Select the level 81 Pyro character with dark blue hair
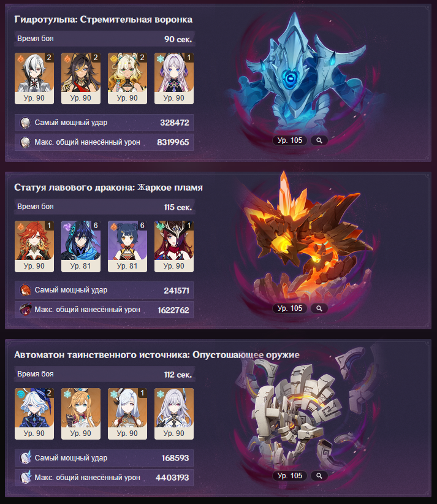 pyautogui.click(x=127, y=246)
